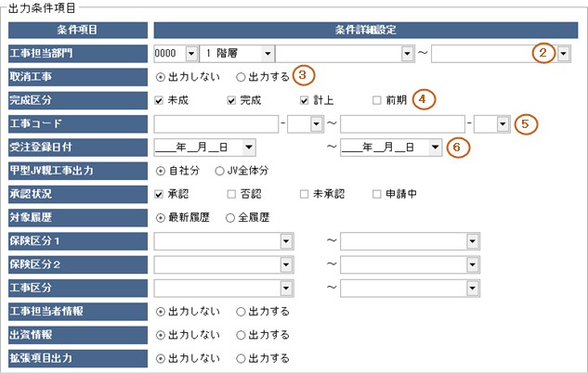Expand the first 保険区分2 dropdown
Viewport: 588px width, 373px height.
286,265
